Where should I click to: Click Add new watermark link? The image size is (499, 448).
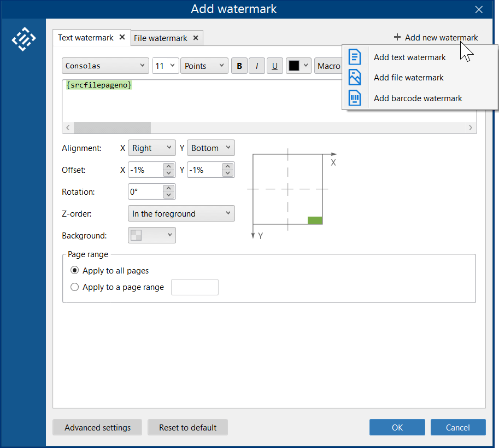click(x=441, y=38)
